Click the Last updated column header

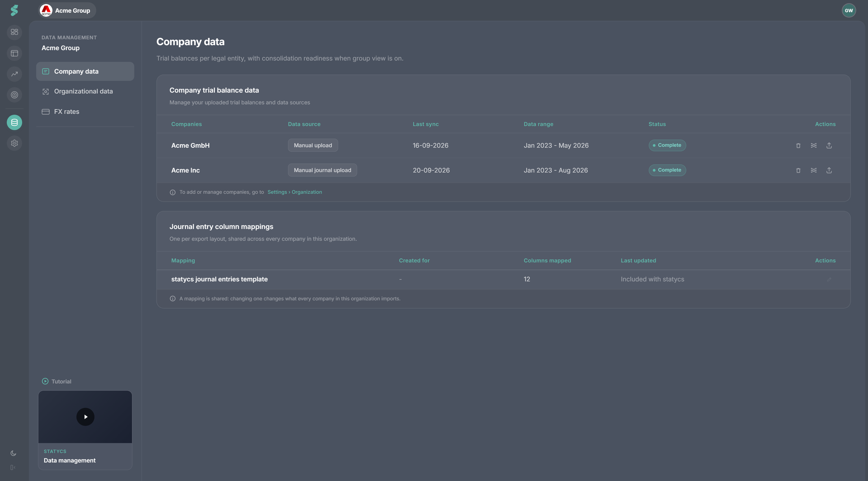(638, 261)
